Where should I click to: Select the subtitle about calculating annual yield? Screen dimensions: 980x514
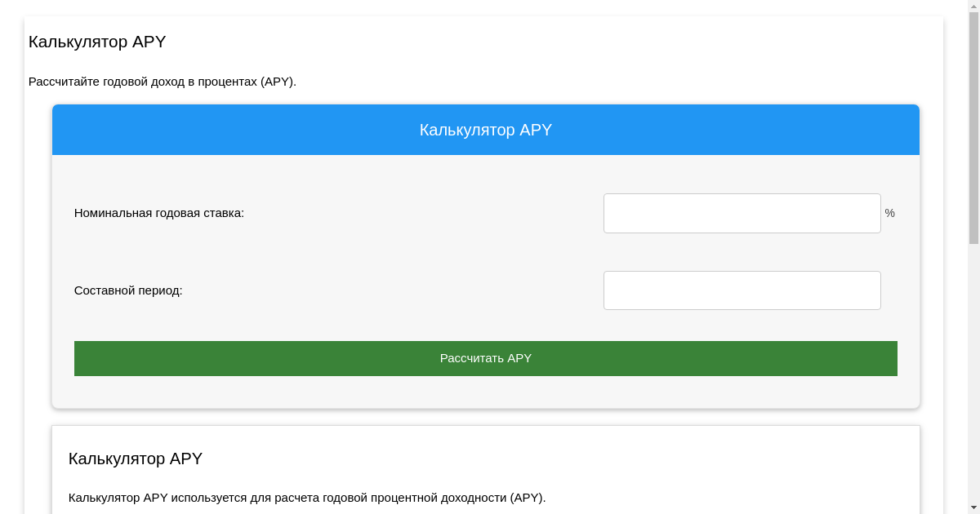(163, 81)
